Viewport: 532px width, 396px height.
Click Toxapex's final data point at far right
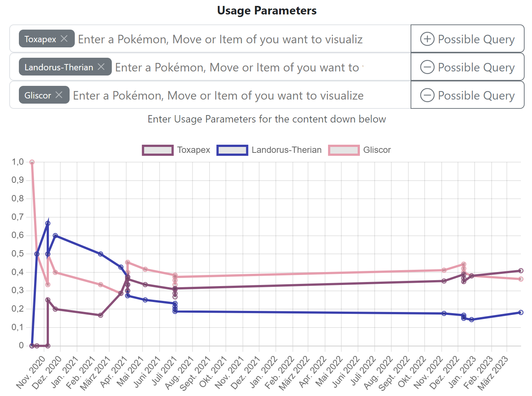pos(521,271)
